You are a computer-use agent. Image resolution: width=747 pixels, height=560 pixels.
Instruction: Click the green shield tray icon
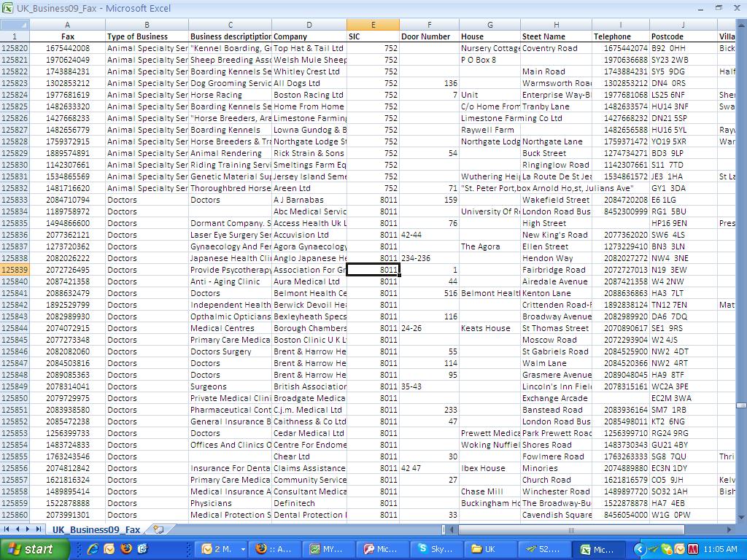[x=666, y=549]
